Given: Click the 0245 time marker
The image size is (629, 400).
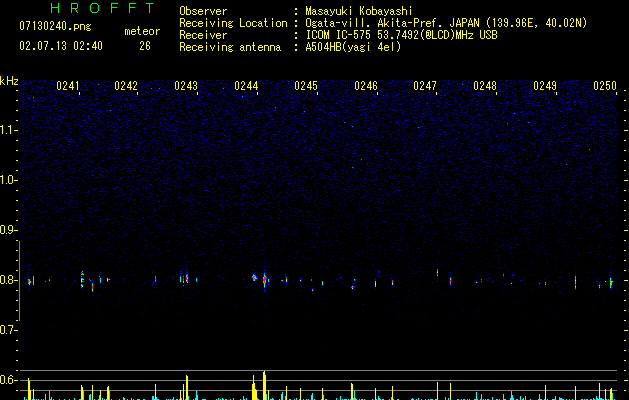Looking at the screenshot, I should point(306,86).
